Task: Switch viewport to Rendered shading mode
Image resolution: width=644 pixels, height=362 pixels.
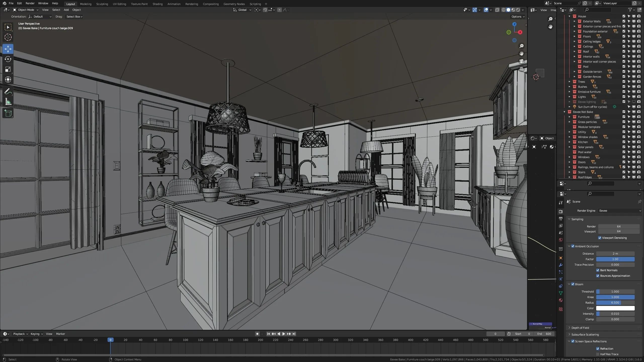Action: 519,10
